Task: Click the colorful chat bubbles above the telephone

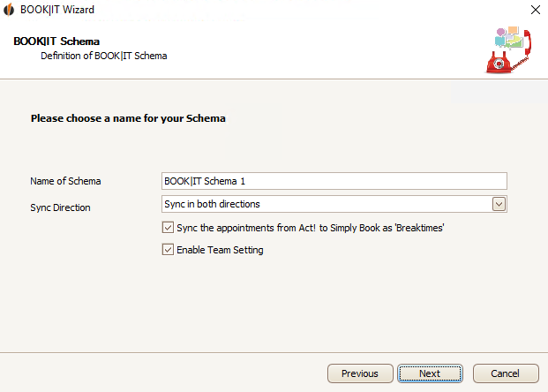Action: click(509, 37)
